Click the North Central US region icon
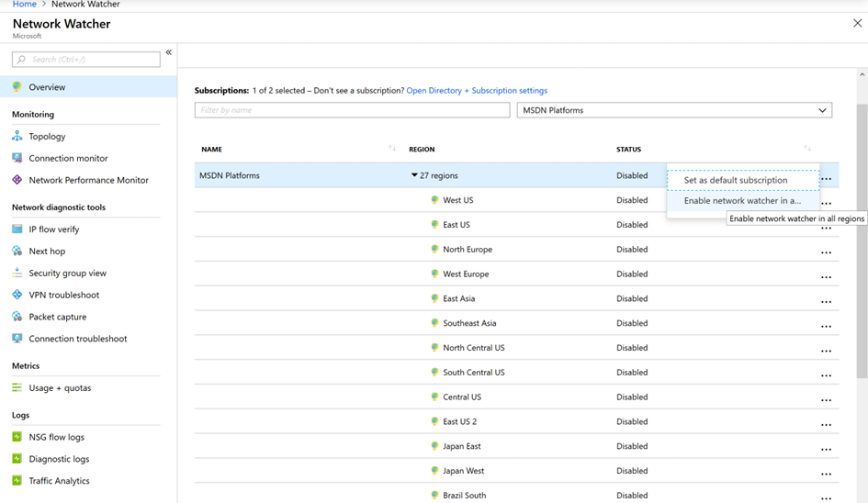 (434, 348)
